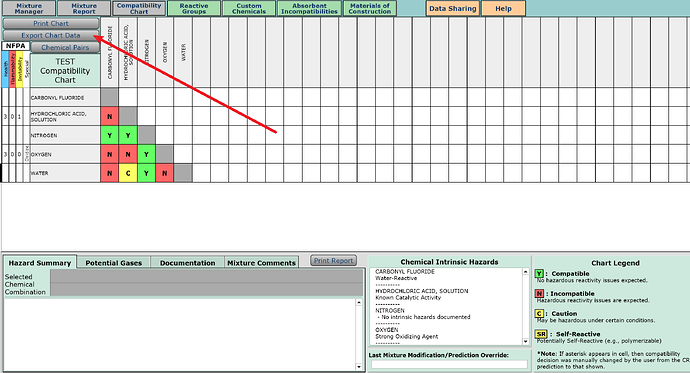Image resolution: width=690 pixels, height=373 pixels.
Task: Click the Chemical Intrinsic Hazards scroll down arrow
Action: [525, 341]
